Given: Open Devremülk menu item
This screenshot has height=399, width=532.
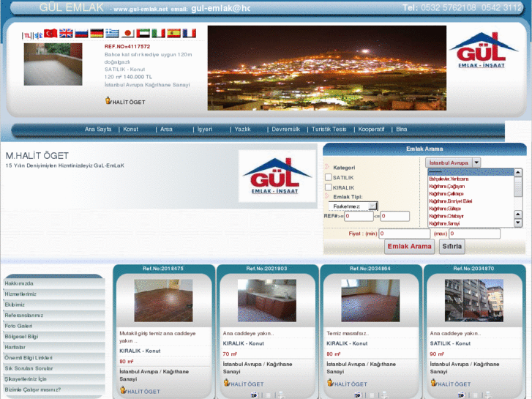Looking at the screenshot, I should [x=285, y=130].
